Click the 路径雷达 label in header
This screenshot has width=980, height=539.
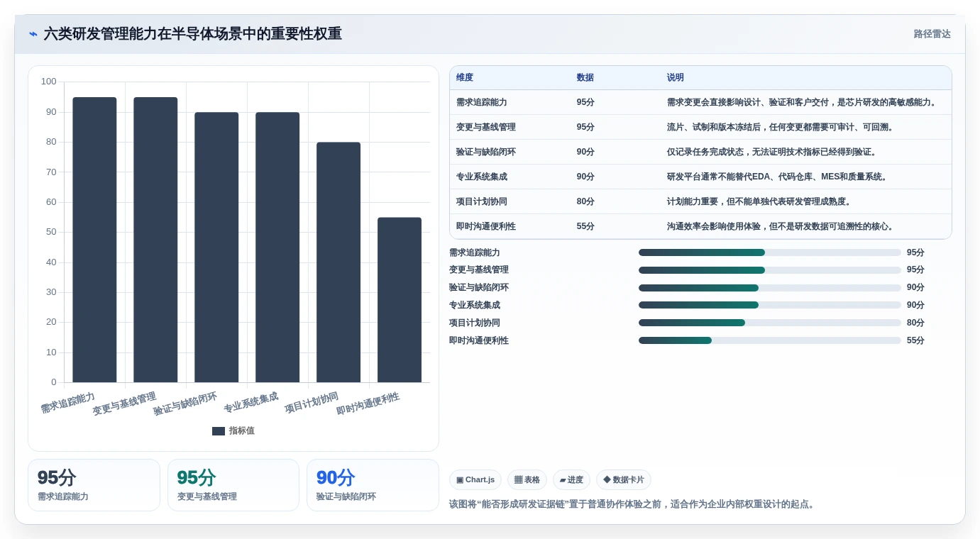932,34
